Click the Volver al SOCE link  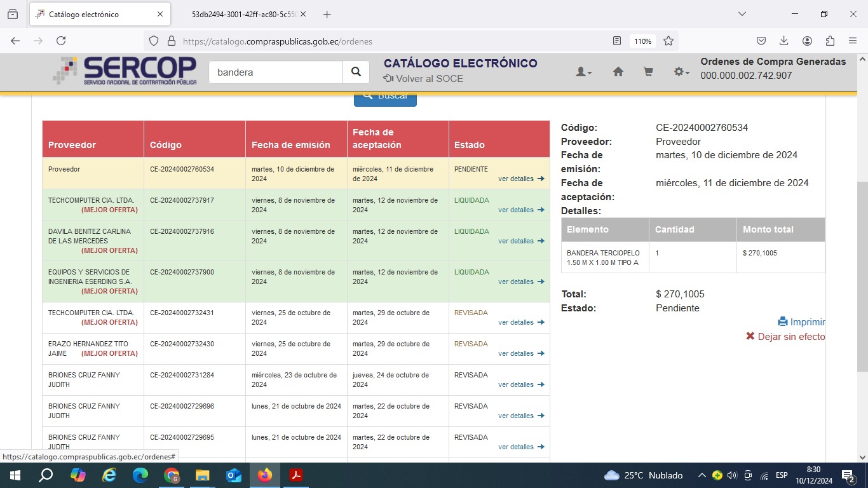click(423, 79)
